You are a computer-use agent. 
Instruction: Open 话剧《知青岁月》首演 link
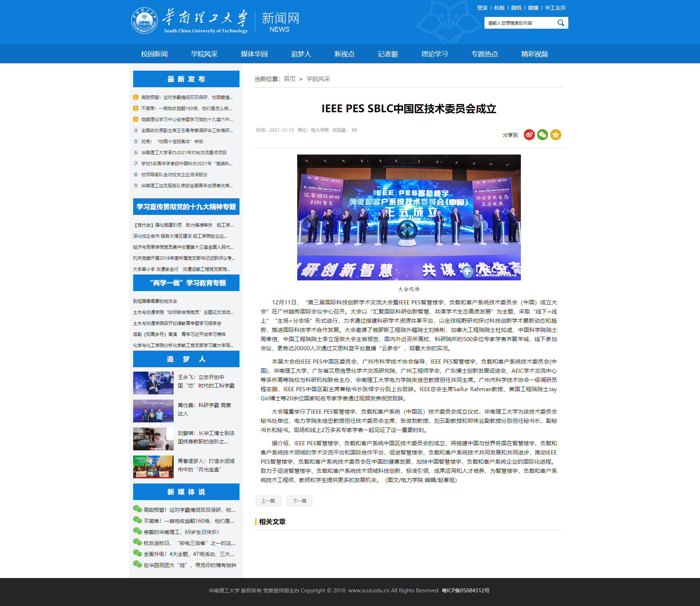[180, 334]
